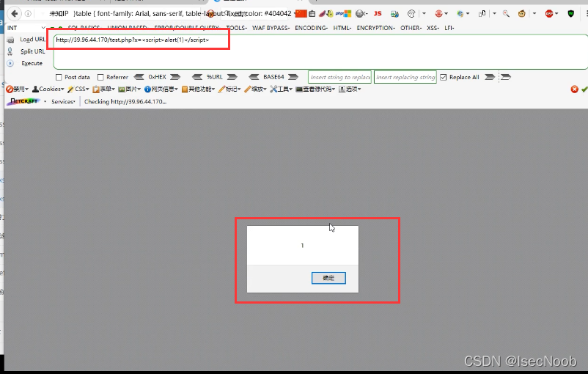Enable the Referrer checkbox
This screenshot has height=374, width=588.
100,77
